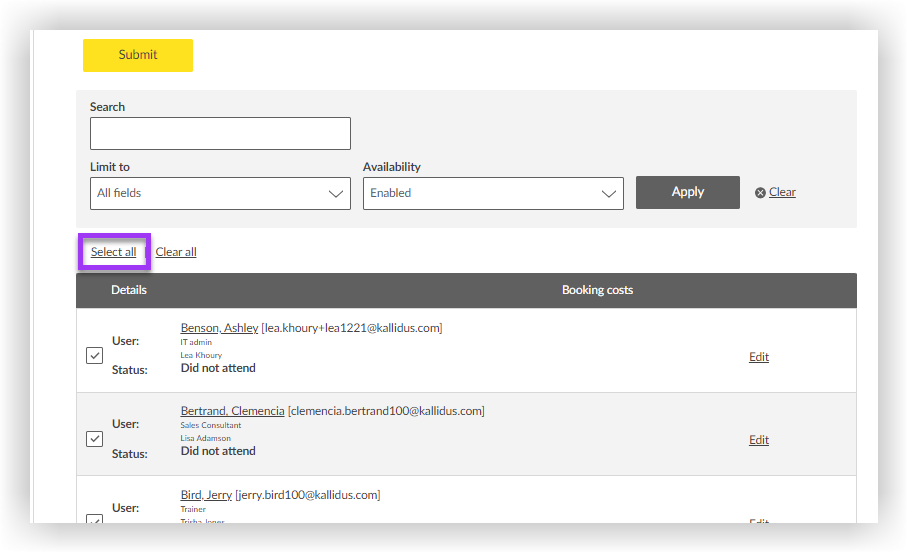Viewport: 908px width, 553px height.
Task: Click the Clear all link
Action: click(176, 252)
